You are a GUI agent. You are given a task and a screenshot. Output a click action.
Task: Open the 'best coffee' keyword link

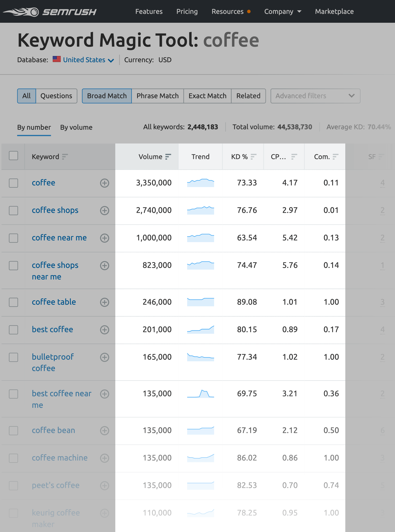(x=52, y=329)
